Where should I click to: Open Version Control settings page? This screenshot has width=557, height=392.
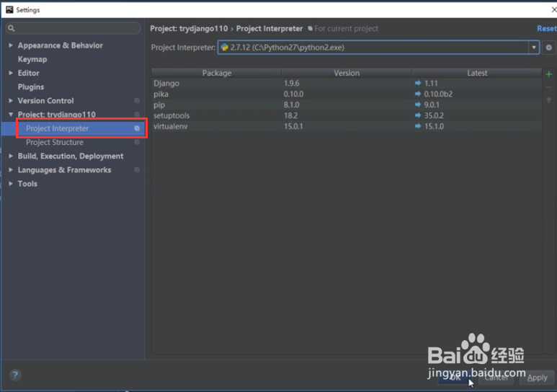[46, 101]
